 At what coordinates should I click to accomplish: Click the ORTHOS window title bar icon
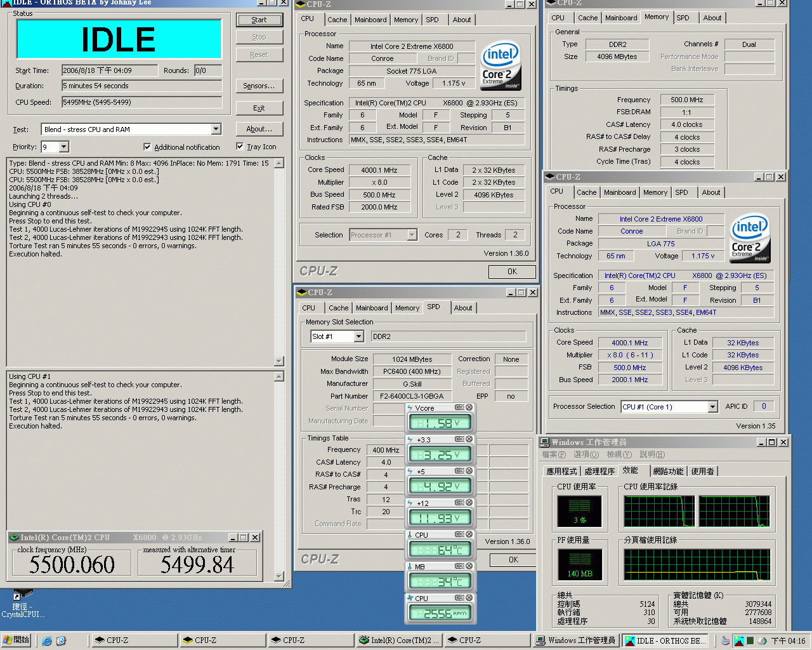(6, 3)
